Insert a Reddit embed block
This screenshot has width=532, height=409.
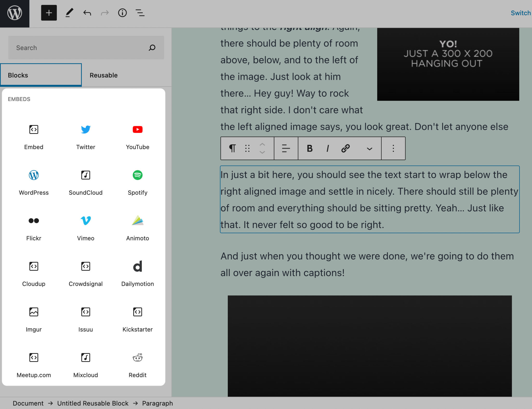tap(137, 364)
